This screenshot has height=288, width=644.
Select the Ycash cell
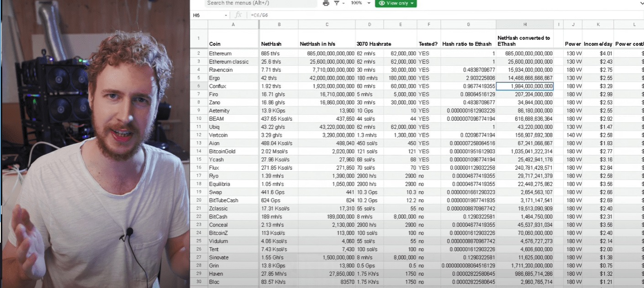[x=233, y=160]
